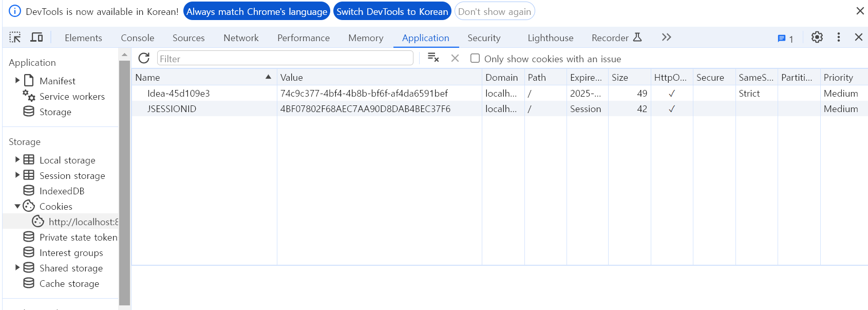Collapse the Cookies tree
The height and width of the screenshot is (310, 868).
(x=17, y=206)
